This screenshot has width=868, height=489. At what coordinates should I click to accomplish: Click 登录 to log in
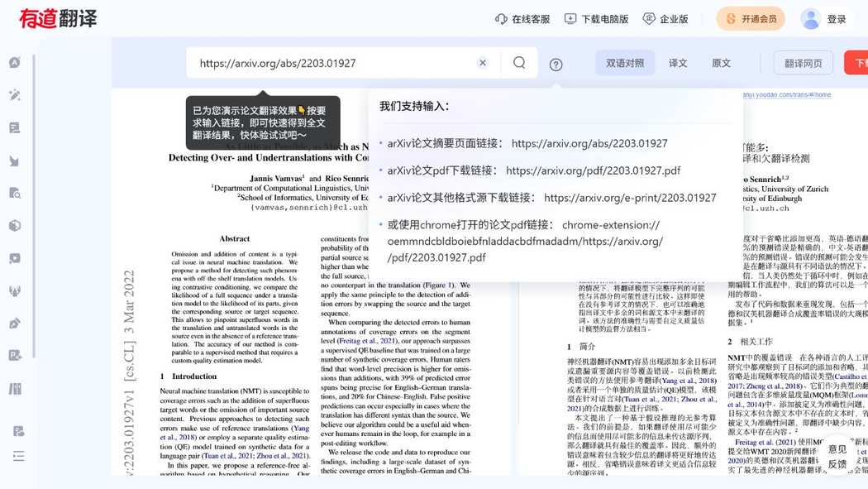point(837,19)
